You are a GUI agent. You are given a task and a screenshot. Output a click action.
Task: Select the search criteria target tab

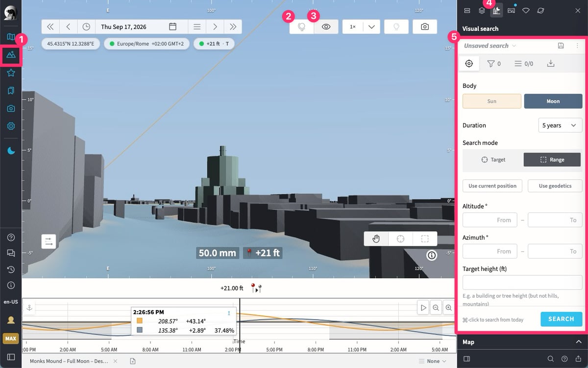469,63
